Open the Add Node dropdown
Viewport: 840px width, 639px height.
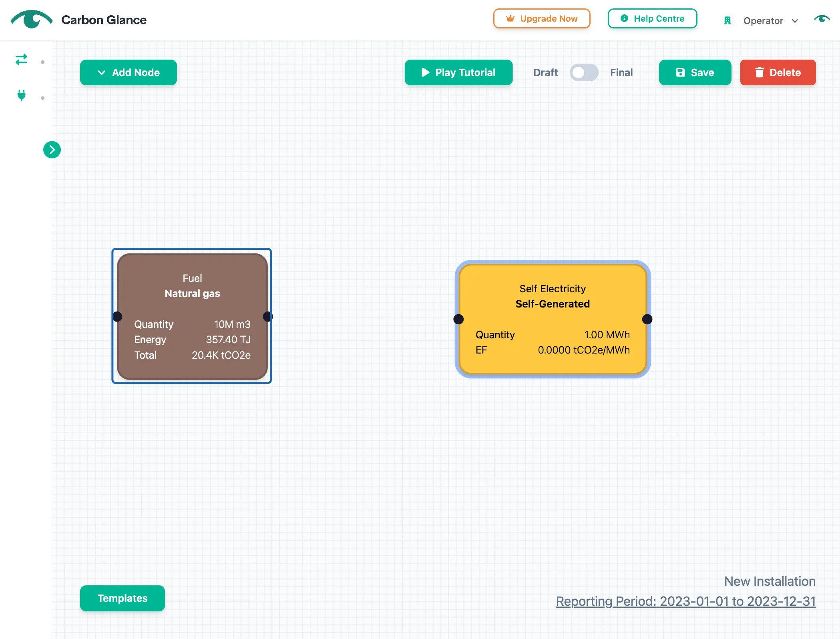point(129,72)
